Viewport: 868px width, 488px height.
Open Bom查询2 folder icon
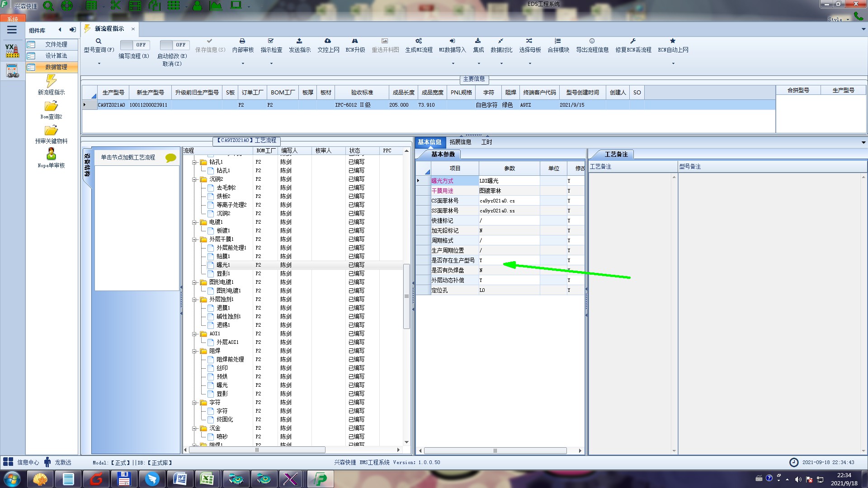pyautogui.click(x=51, y=106)
